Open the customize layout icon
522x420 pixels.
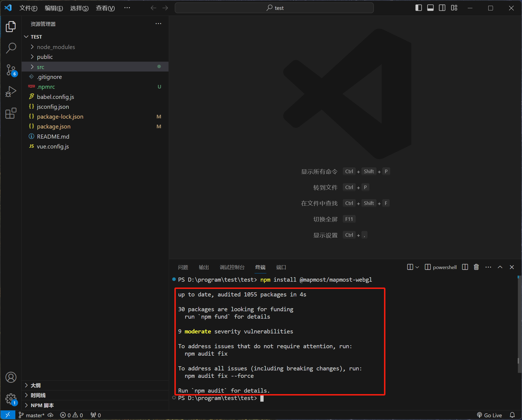[454, 8]
